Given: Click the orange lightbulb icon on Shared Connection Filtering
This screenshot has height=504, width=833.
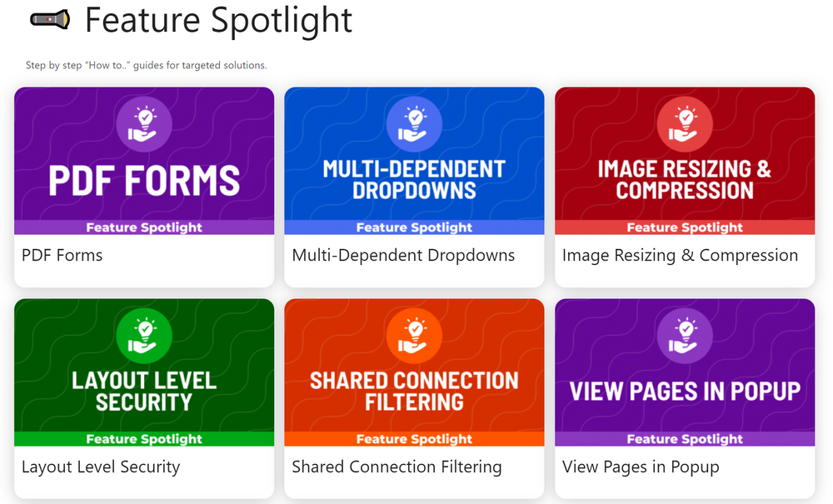Looking at the screenshot, I should [414, 336].
